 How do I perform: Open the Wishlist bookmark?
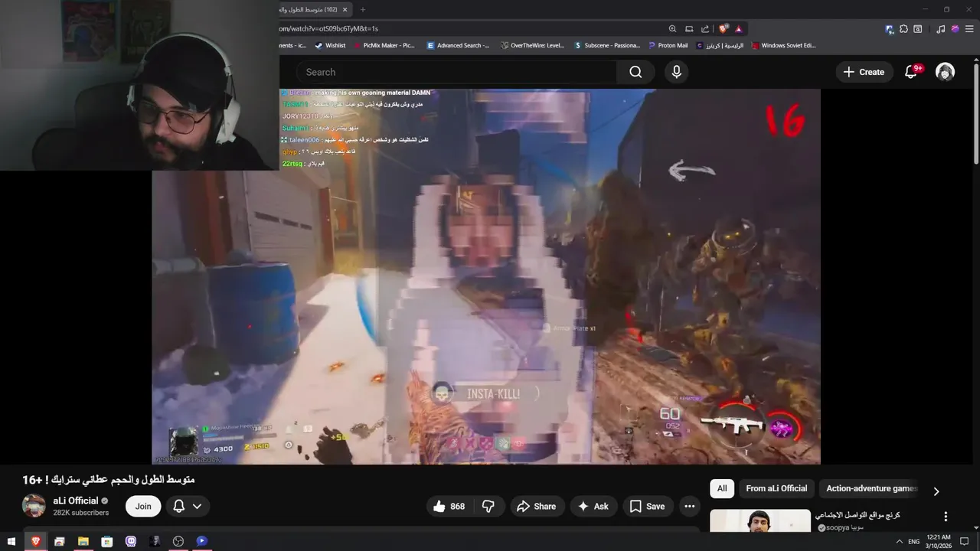(330, 45)
